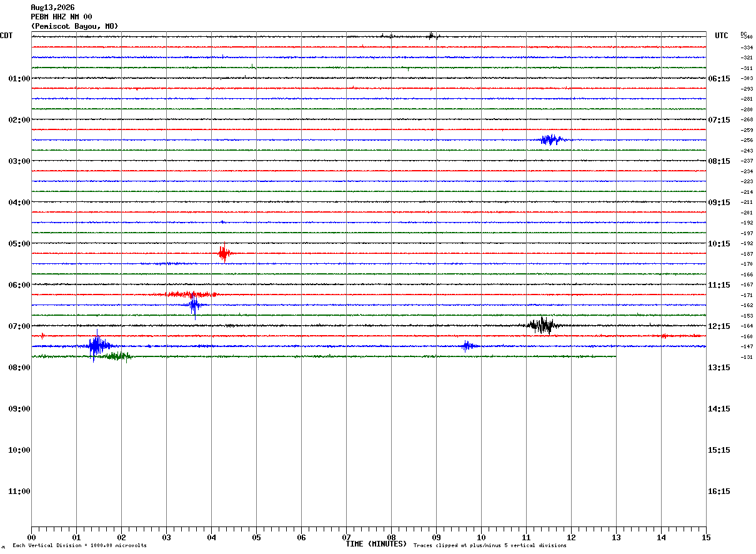Image resolution: width=756 pixels, height=554 pixels.
Task: Click the green event near minute 02
Action: (x=119, y=356)
